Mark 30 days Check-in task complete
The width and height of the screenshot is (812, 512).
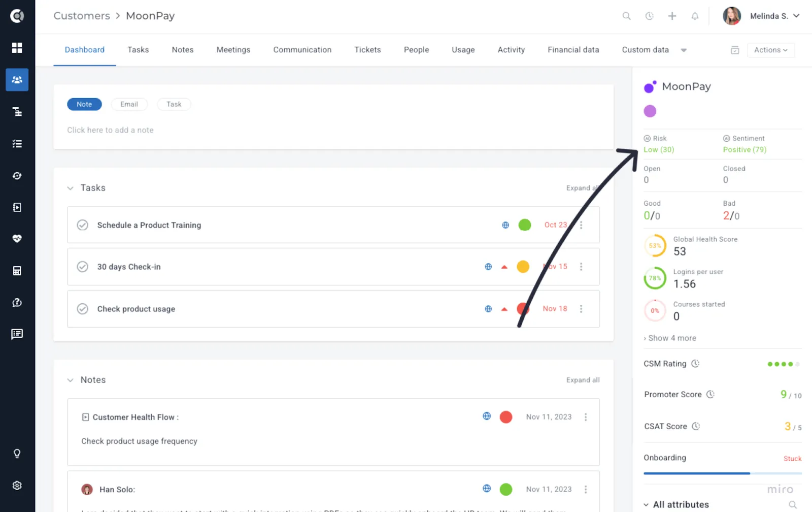tap(82, 267)
